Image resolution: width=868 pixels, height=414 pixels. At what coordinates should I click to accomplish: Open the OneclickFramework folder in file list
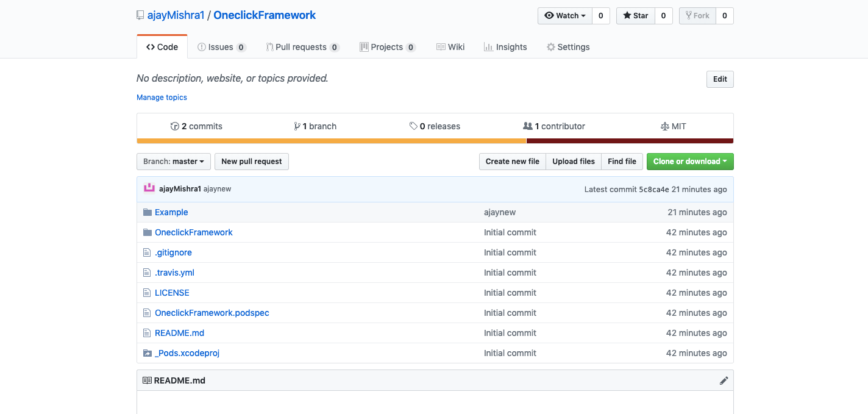(194, 232)
